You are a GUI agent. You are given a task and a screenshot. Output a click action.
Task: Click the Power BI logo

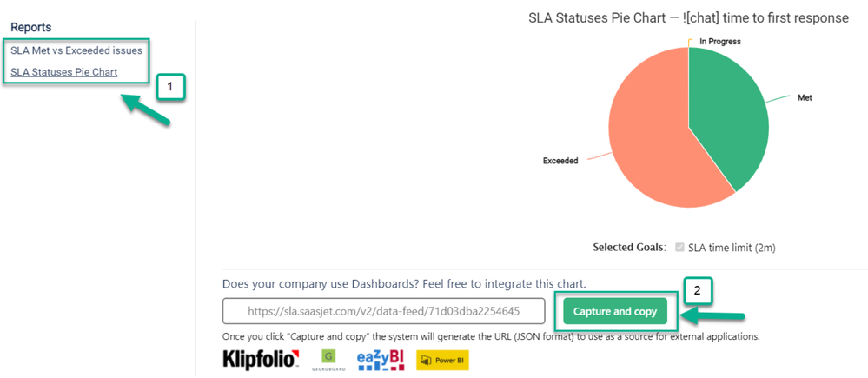pos(443,361)
